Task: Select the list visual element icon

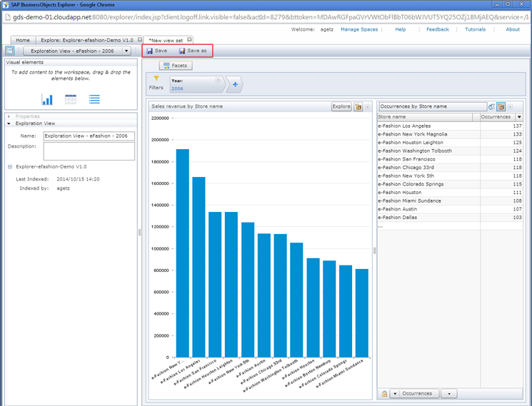Action: (94, 100)
